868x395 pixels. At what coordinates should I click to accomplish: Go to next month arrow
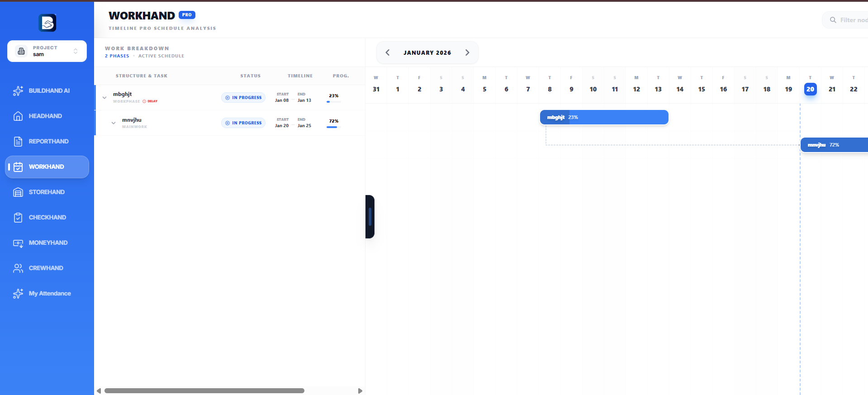467,52
